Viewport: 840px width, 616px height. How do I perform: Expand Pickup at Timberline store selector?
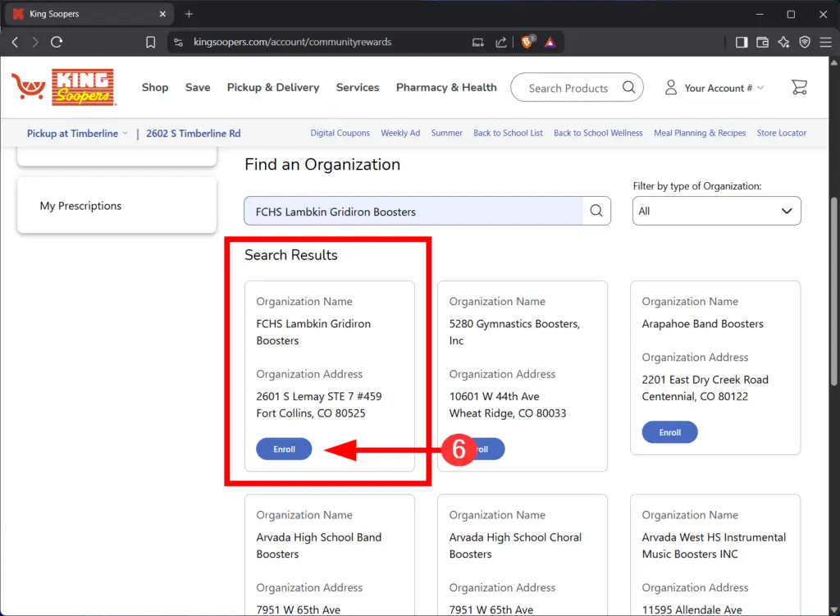(77, 134)
